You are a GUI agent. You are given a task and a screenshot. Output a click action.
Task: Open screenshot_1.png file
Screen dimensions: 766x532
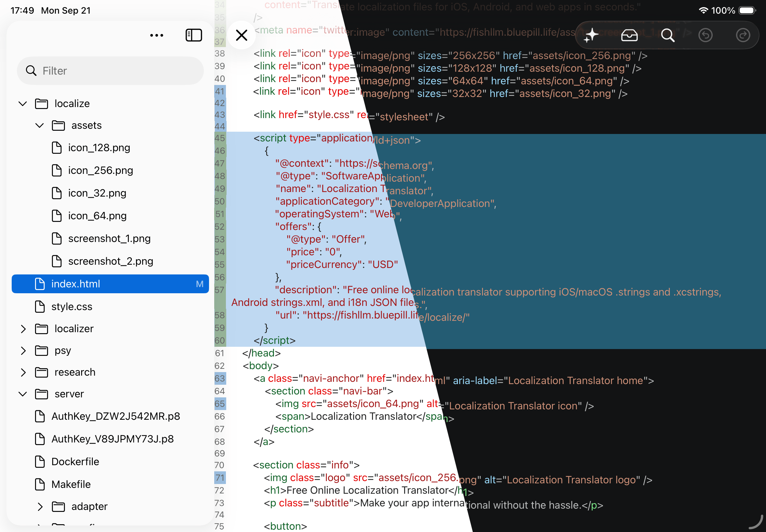tap(101, 238)
